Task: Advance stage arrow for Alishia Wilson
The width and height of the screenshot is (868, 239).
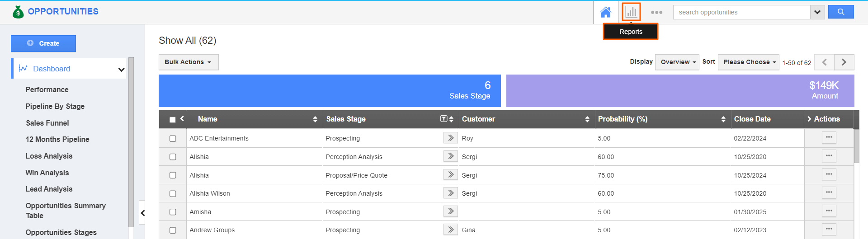Action: point(451,193)
